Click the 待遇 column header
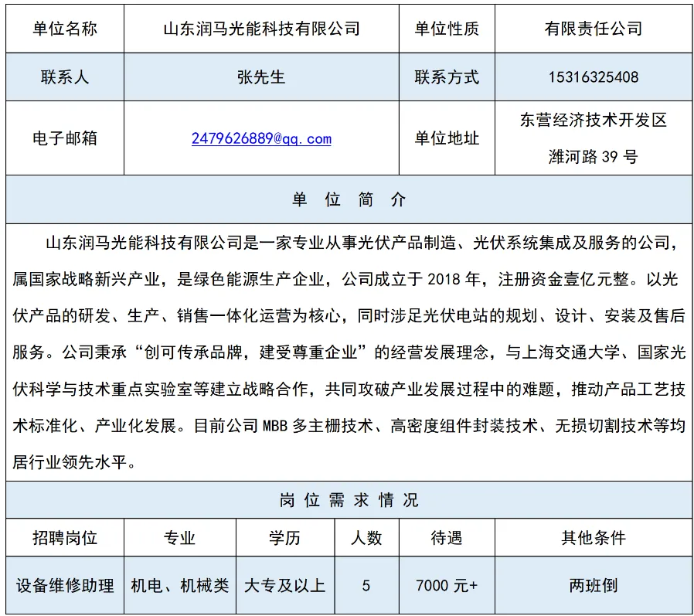 click(x=447, y=538)
